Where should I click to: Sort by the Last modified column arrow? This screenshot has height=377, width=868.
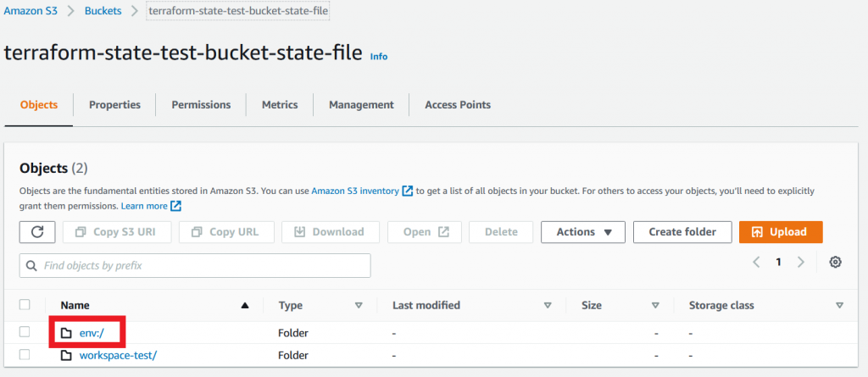click(548, 305)
